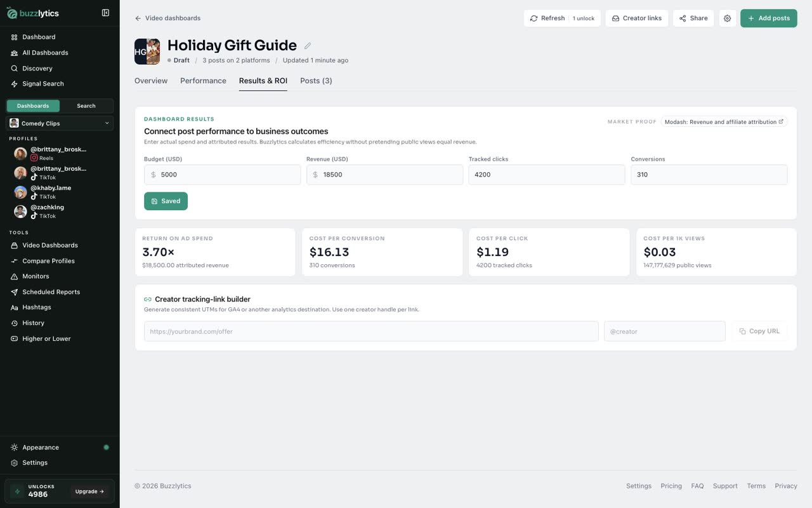Click pencil icon to rename dashboard
This screenshot has width=812, height=508.
click(x=308, y=46)
